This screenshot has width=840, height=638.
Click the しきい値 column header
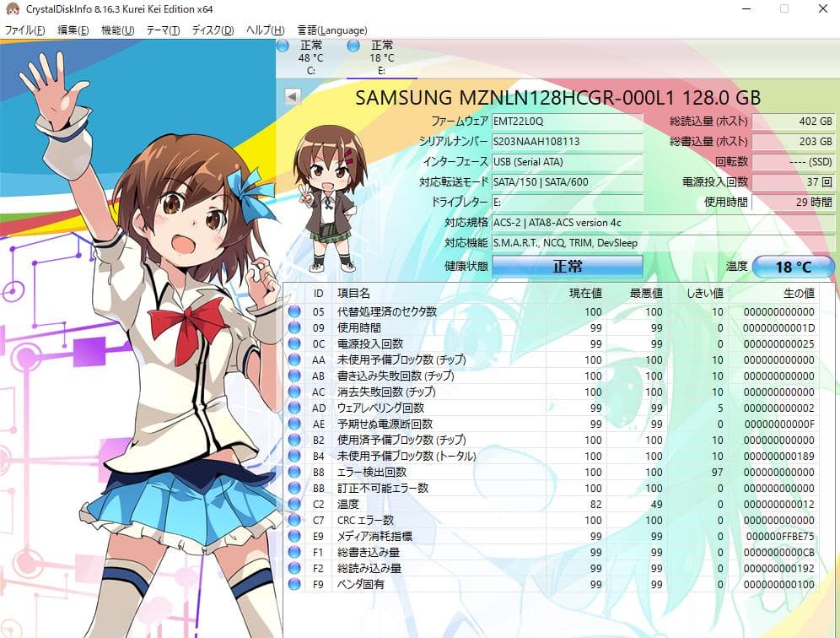(698, 294)
